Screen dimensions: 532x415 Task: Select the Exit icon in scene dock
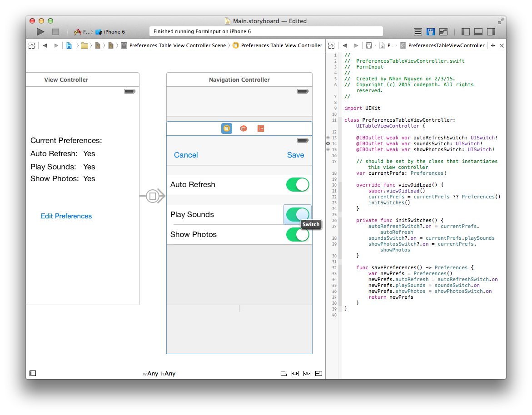261,128
